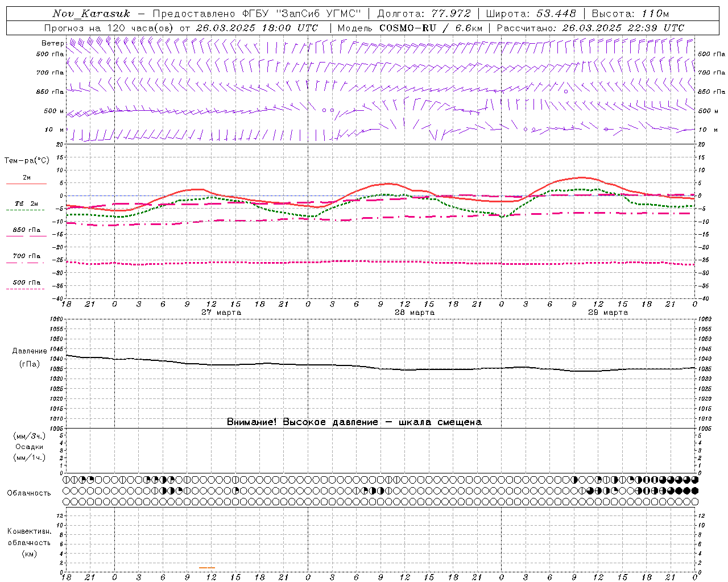Click the Внимание! Высокое давление warning text

(x=354, y=422)
